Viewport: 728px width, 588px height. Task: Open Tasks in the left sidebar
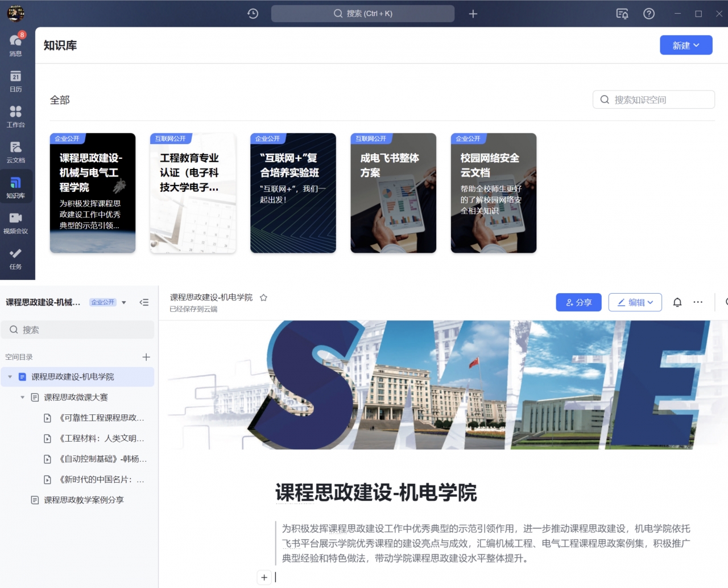(16, 258)
